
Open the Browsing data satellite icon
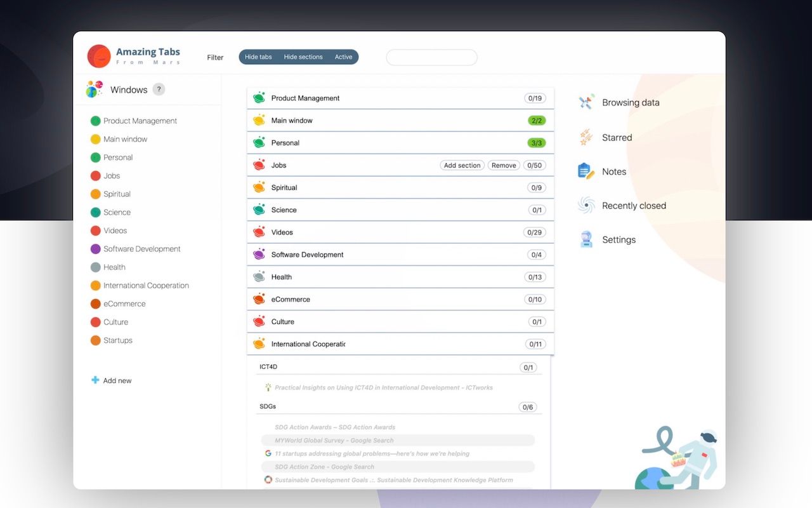(586, 102)
